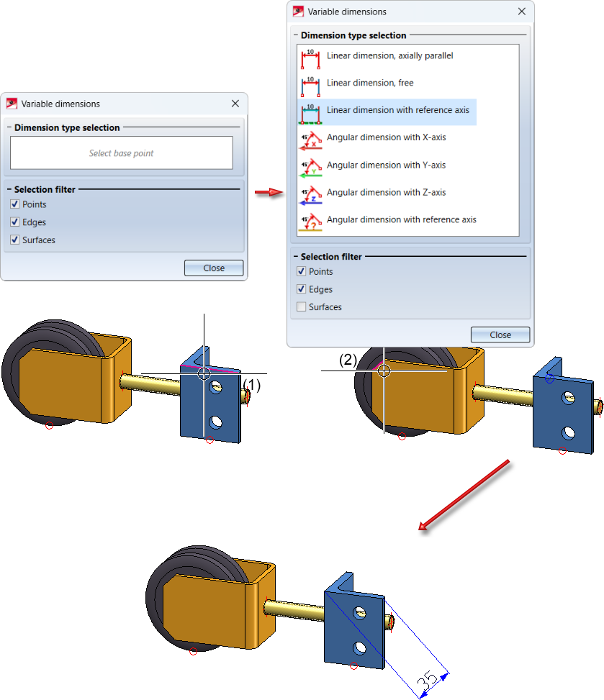Select angular dimension with Y-axis icon

coord(310,168)
